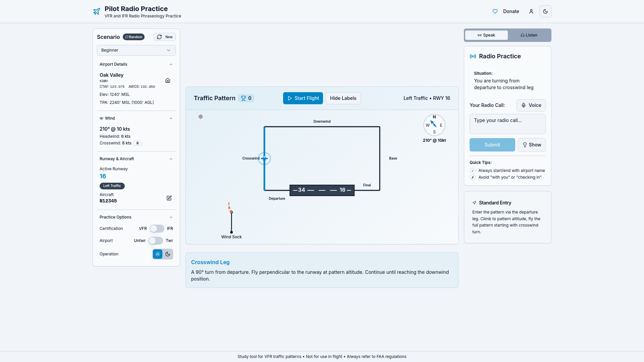Viewport: 644px width, 362px height.
Task: Toggle dark mode moon button in header
Action: [x=545, y=11]
